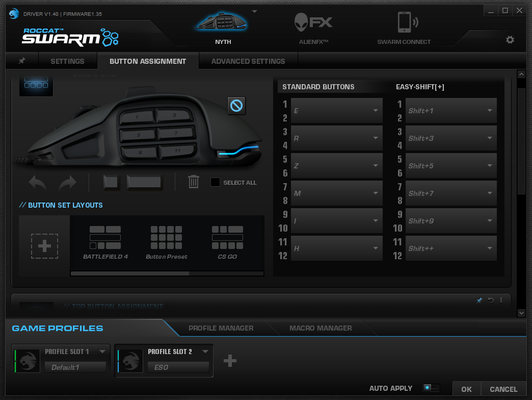This screenshot has height=400, width=532.
Task: Open the standard button dropdown set to E
Action: point(336,110)
